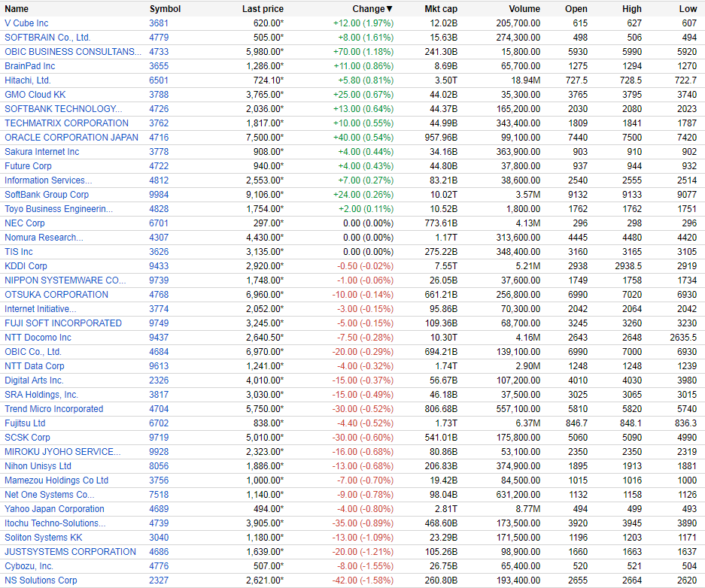The height and width of the screenshot is (588, 705).
Task: Click symbol 3817 for SRA Holdings
Action: (159, 395)
